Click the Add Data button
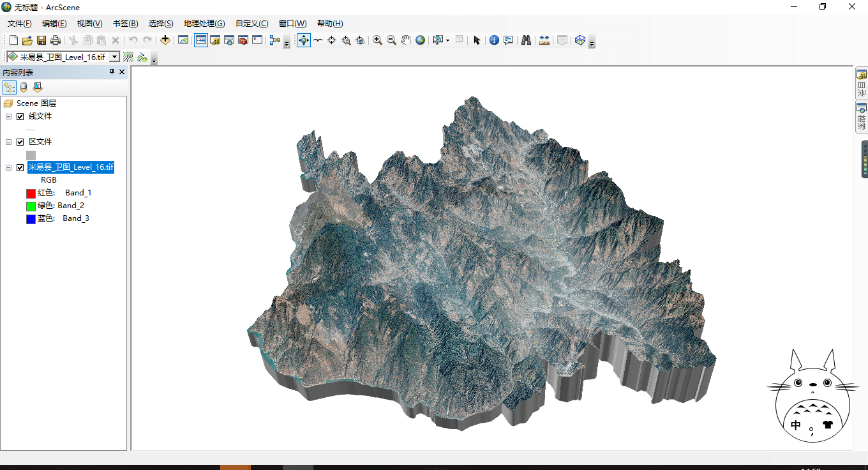 [x=165, y=40]
